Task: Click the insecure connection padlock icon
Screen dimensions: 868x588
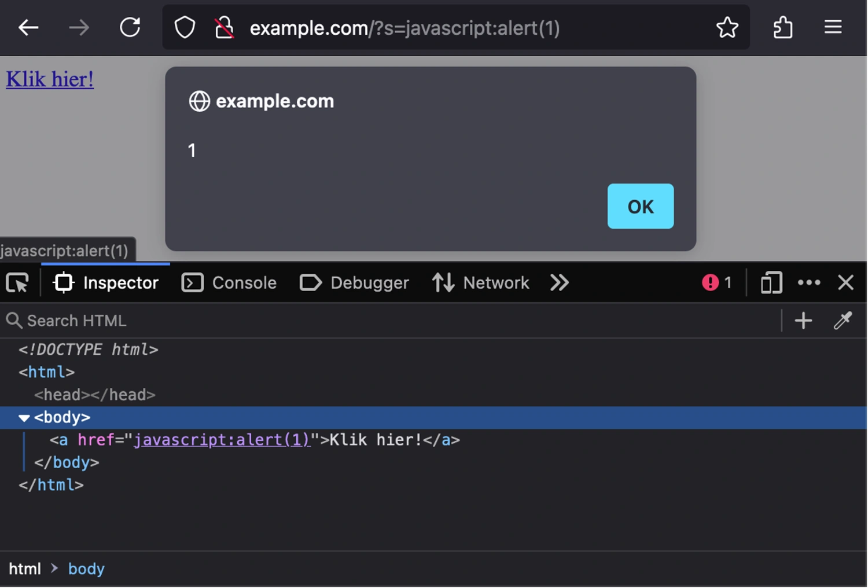Action: (x=224, y=27)
